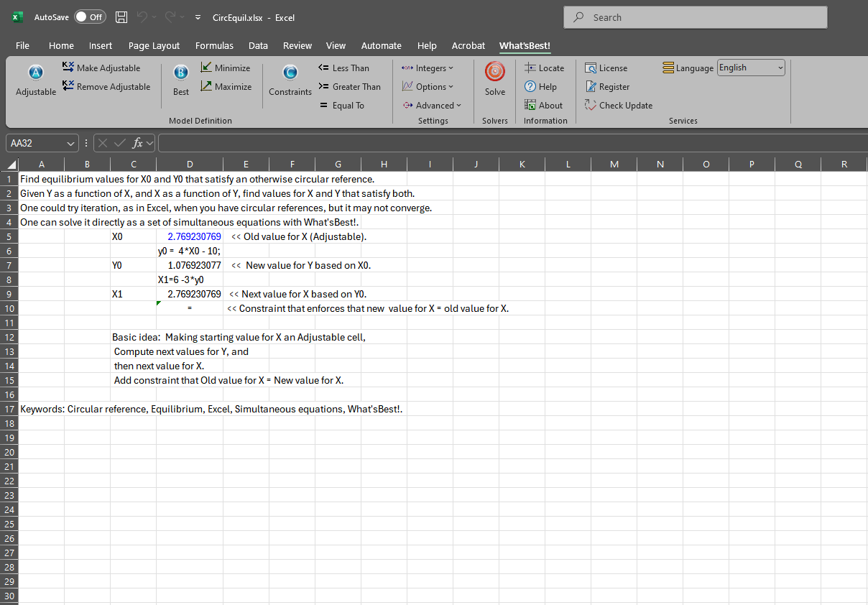Select column M header
Image resolution: width=868 pixels, height=605 pixels.
tap(614, 165)
